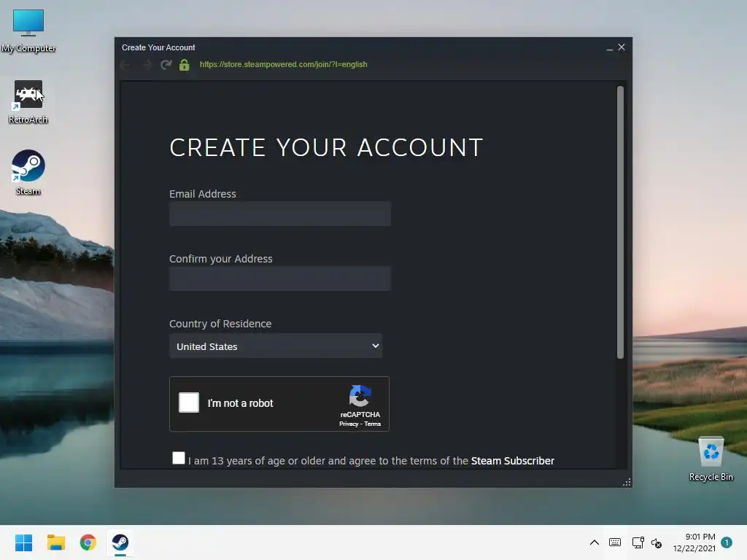
Task: Tick the 13 years of age agreement checkbox
Action: (179, 458)
